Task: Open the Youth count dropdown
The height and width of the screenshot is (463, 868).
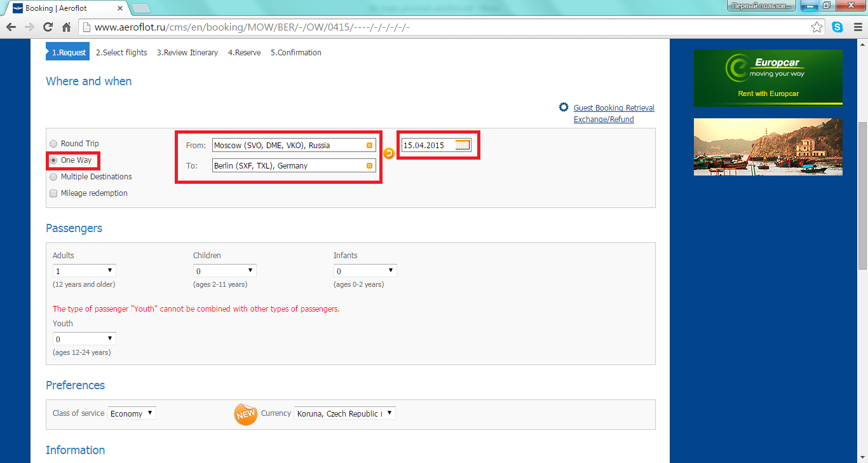Action: (x=85, y=339)
